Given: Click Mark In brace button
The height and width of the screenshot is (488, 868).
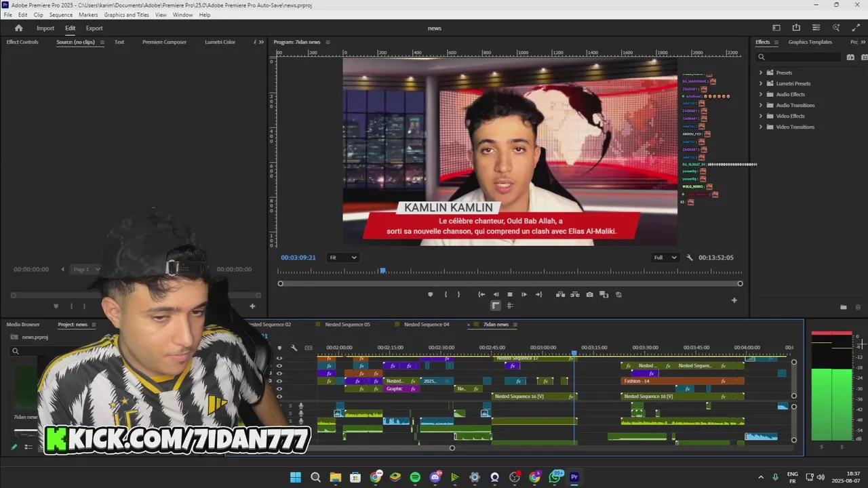Looking at the screenshot, I should pyautogui.click(x=446, y=294).
